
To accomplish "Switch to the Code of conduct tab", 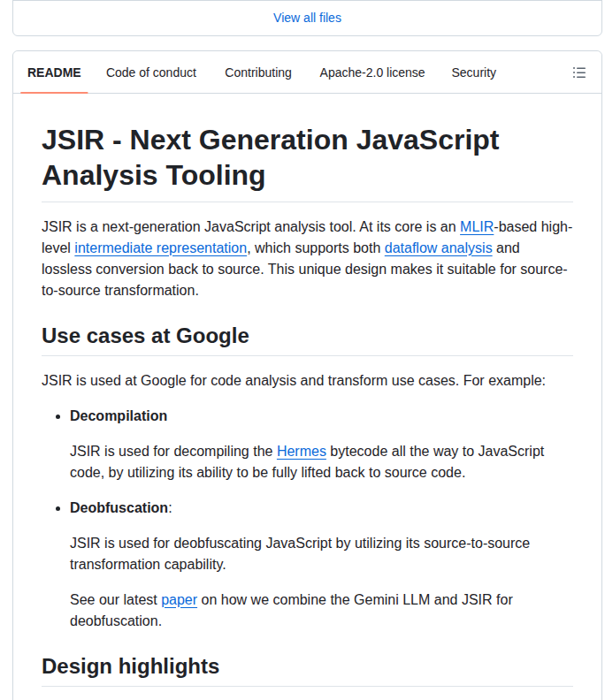I will pyautogui.click(x=151, y=72).
